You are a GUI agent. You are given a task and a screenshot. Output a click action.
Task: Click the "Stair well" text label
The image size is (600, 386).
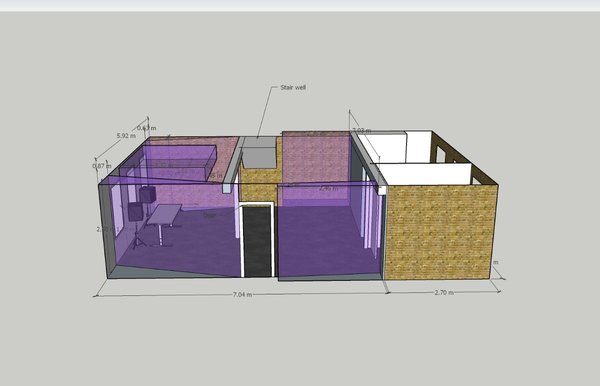click(293, 87)
